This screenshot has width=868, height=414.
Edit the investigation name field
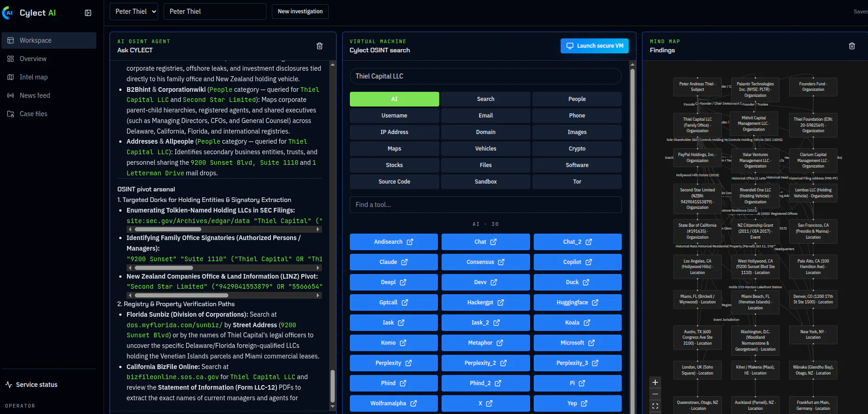pyautogui.click(x=215, y=11)
